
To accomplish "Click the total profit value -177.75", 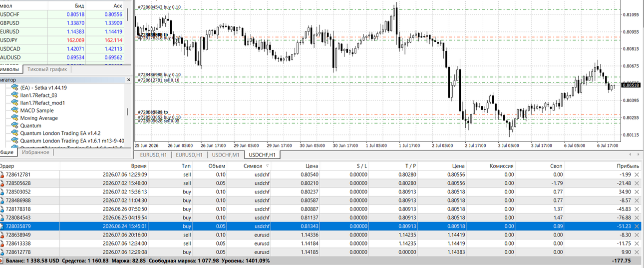I will [x=621, y=260].
